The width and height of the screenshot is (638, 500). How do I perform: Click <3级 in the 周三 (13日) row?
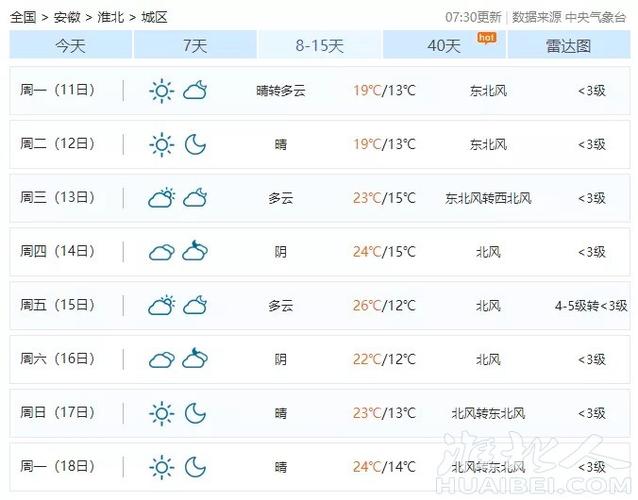pyautogui.click(x=592, y=198)
